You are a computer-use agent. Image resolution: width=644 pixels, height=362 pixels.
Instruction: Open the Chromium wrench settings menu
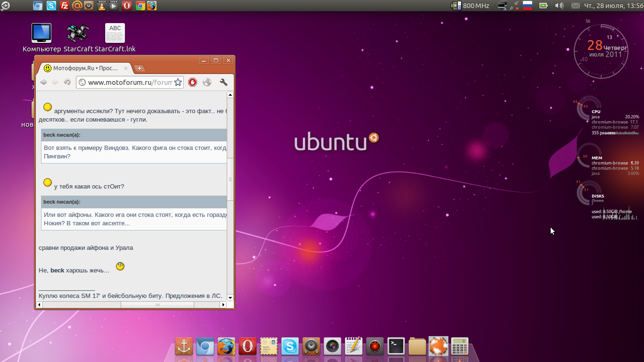(x=223, y=82)
